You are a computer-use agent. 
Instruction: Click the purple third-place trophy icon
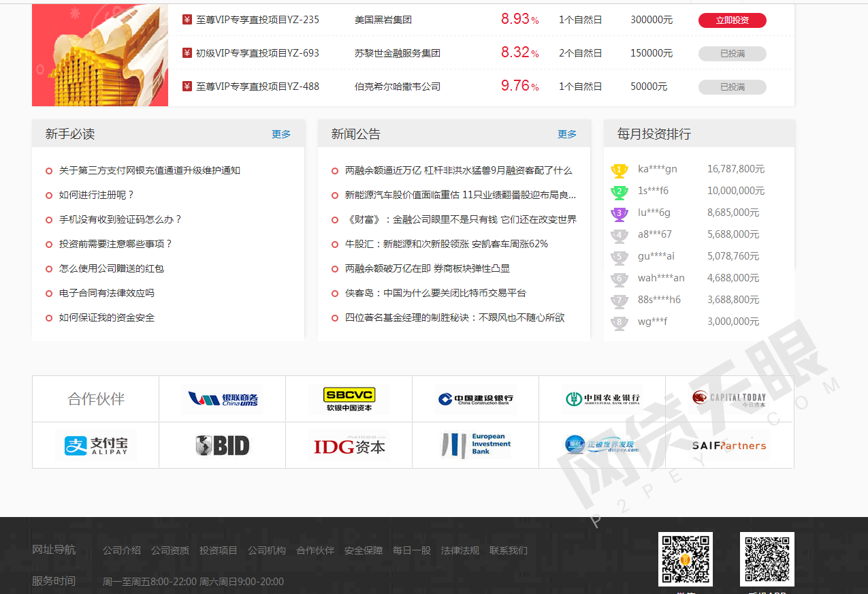[x=619, y=214]
